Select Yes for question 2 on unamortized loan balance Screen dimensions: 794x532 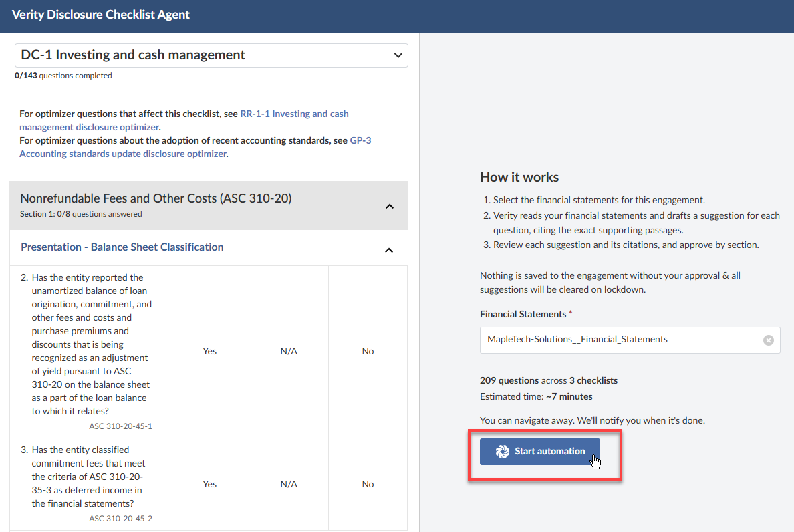point(210,352)
